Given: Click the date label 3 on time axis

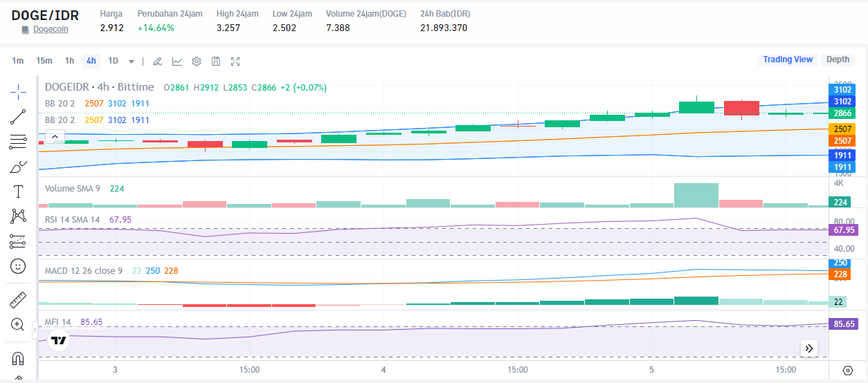Looking at the screenshot, I should click(x=115, y=370).
